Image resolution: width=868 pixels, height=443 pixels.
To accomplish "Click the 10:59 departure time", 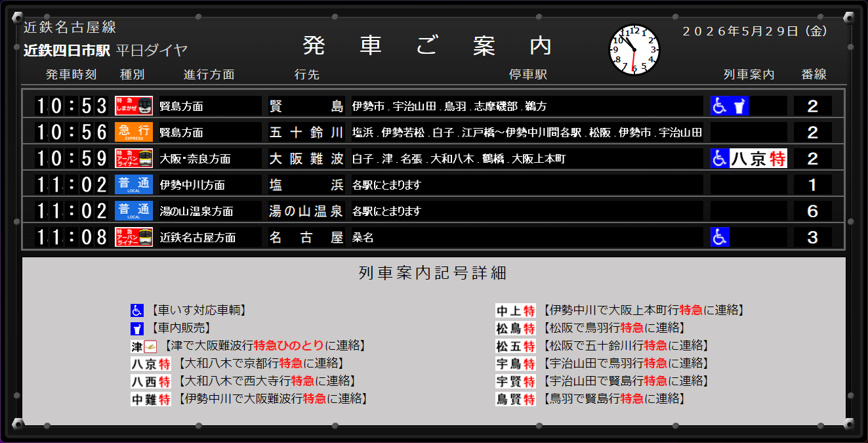I will pos(72,158).
